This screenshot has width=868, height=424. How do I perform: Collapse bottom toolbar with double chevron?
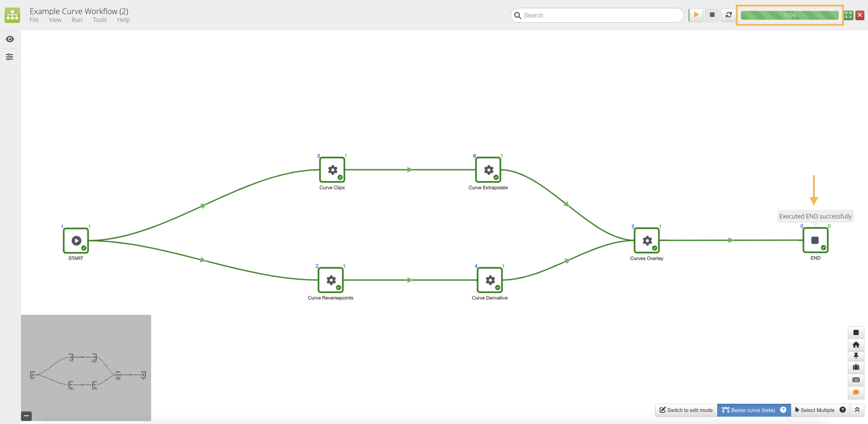(857, 410)
